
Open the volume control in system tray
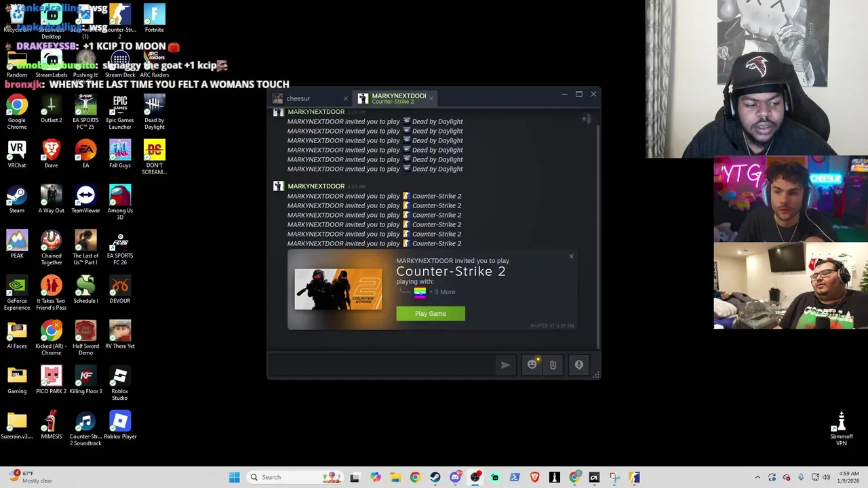click(827, 477)
